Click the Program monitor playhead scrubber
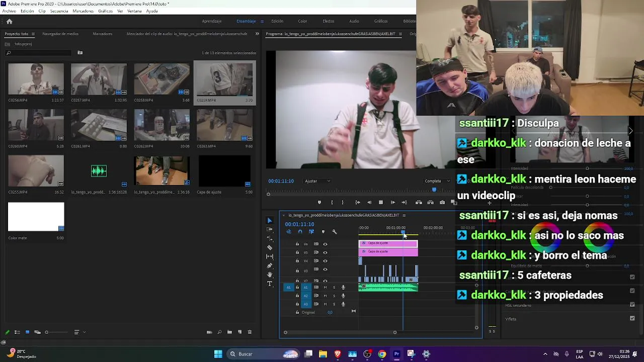Screen dimensions: 644x362 point(434,190)
